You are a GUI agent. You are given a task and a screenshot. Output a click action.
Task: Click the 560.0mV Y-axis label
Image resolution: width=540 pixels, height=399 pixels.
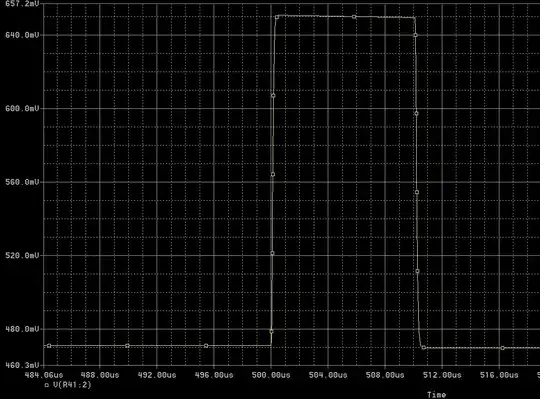click(x=22, y=182)
